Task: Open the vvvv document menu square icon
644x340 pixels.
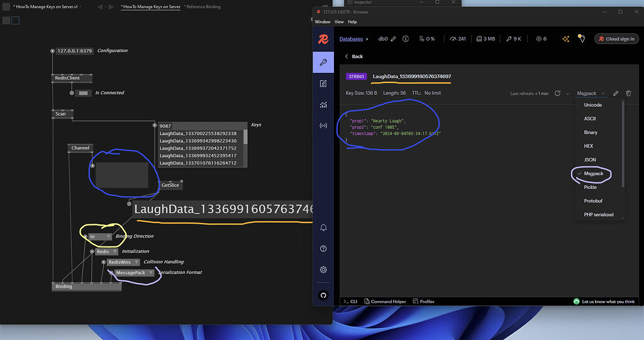Action: [6, 6]
